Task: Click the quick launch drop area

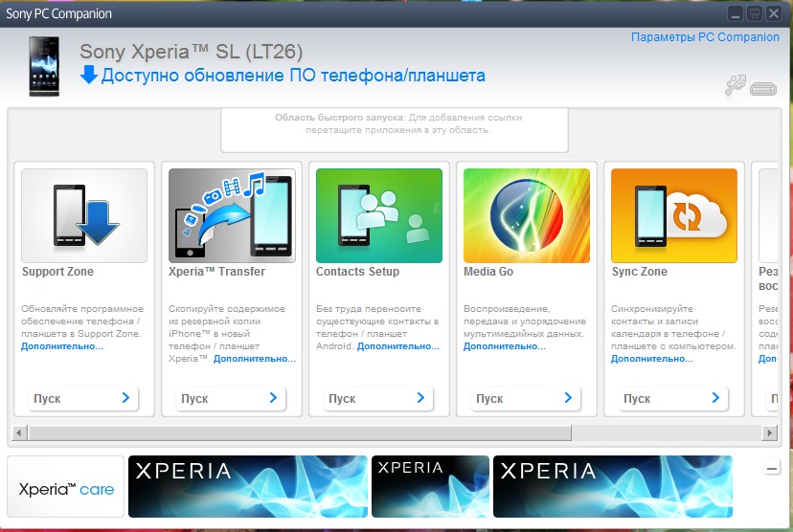Action: pos(395,129)
